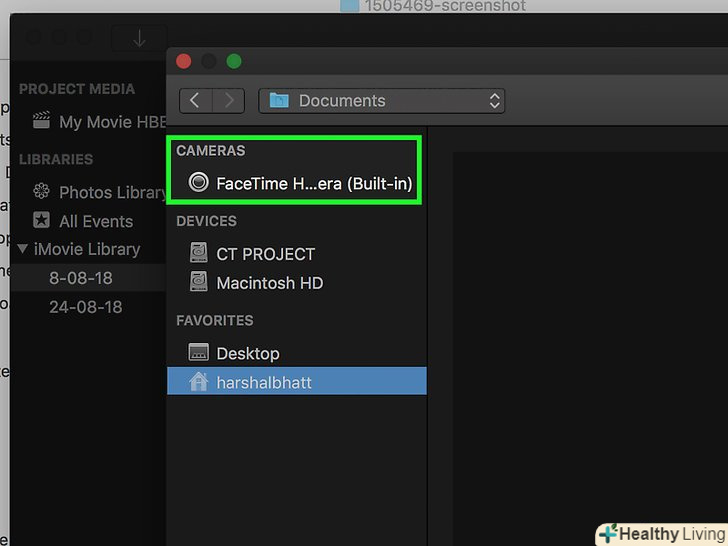Click the green zoom window button

click(x=234, y=61)
